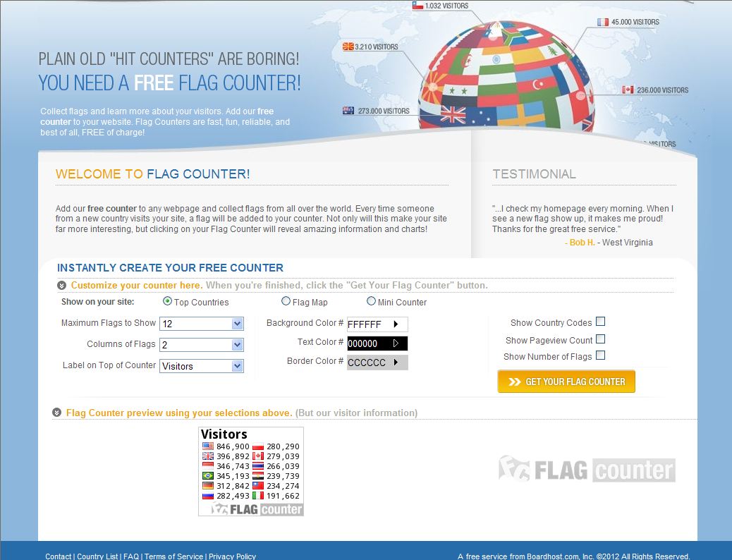Collapse the Flag Counter preview section arrow
The height and width of the screenshot is (560, 732).
click(56, 413)
